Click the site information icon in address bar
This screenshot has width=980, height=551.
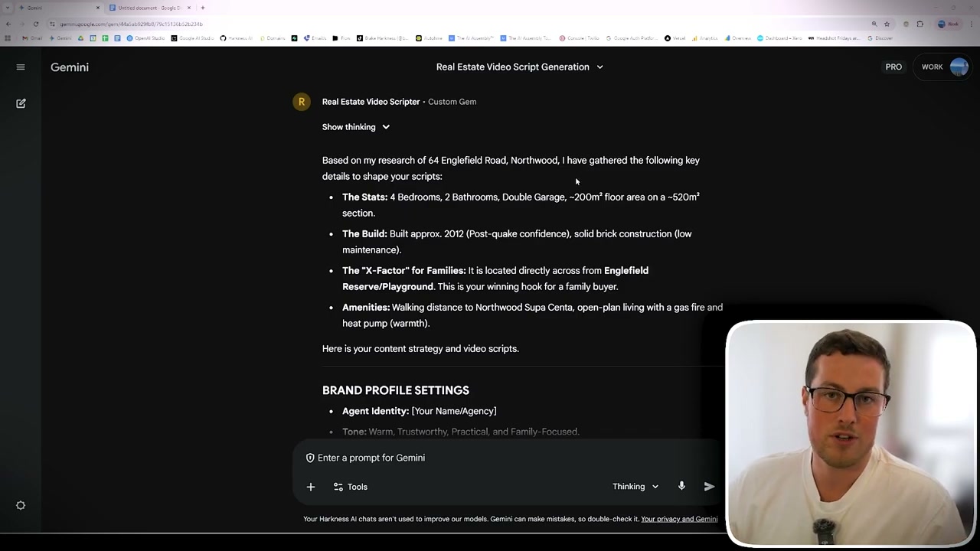tap(52, 24)
